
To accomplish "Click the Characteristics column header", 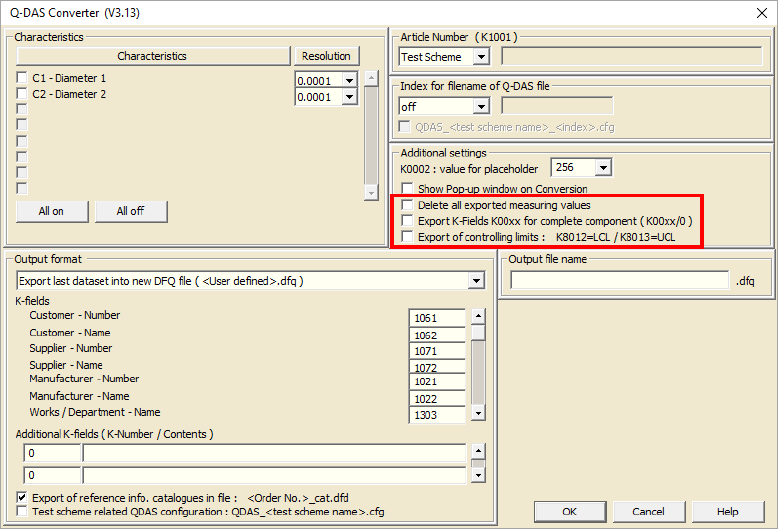I will 153,56.
